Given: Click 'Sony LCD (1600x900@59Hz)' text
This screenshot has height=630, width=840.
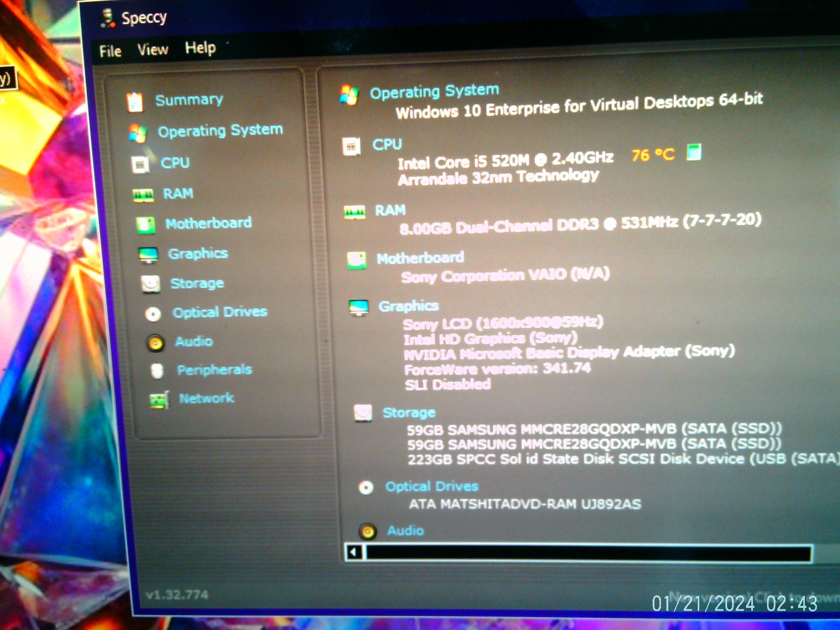Looking at the screenshot, I should pos(503,323).
